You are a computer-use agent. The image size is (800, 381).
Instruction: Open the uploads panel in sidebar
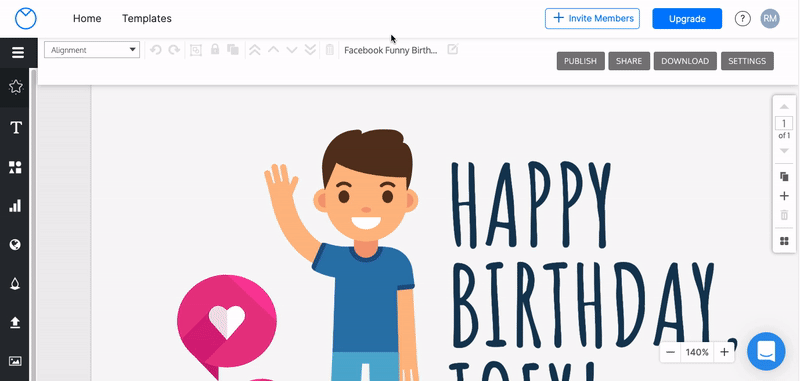click(15, 322)
